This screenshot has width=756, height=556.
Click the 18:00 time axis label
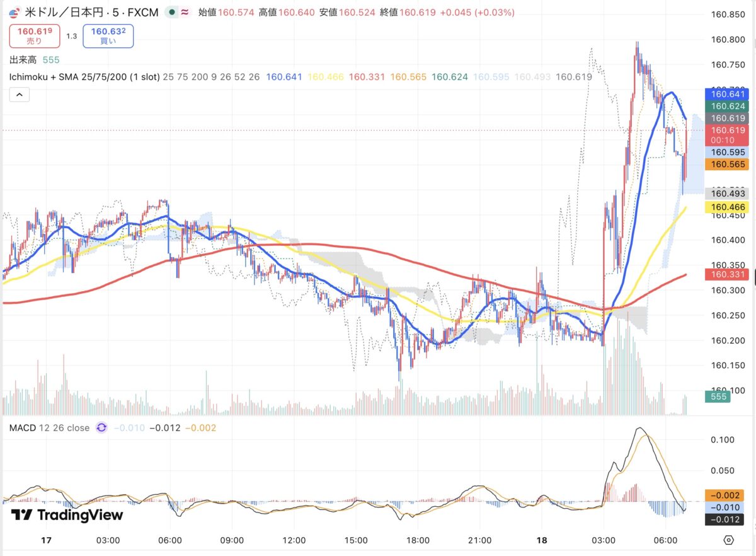418,540
